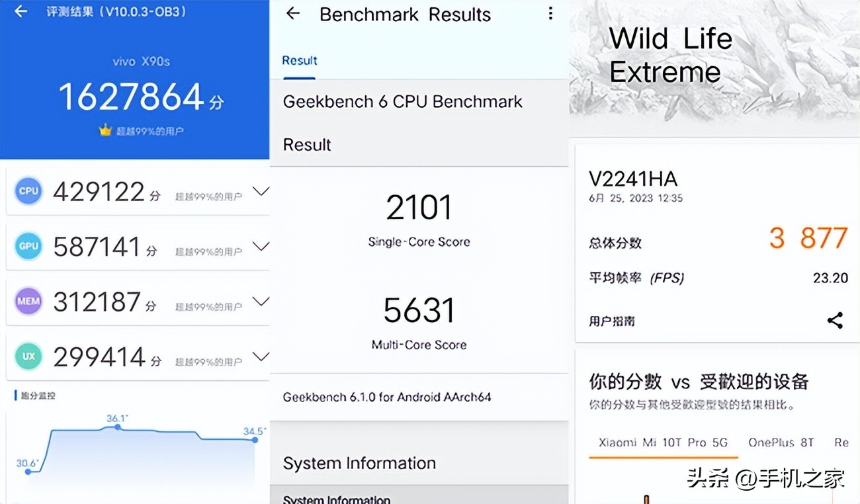Expand the CPU score details chevron

click(x=261, y=190)
